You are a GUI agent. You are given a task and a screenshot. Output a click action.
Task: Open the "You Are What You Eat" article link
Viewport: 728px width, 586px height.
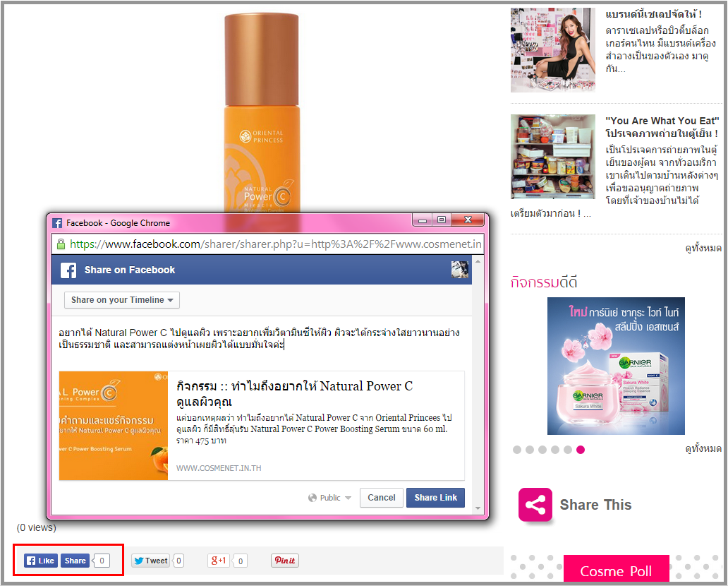coord(662,127)
